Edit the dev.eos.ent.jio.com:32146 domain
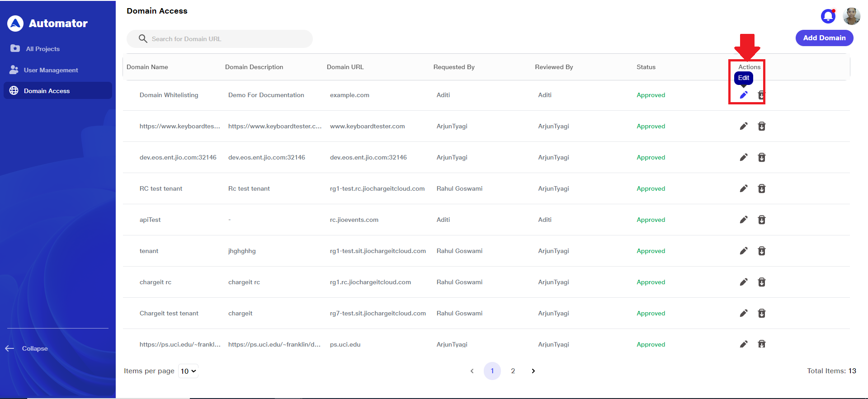 [744, 157]
